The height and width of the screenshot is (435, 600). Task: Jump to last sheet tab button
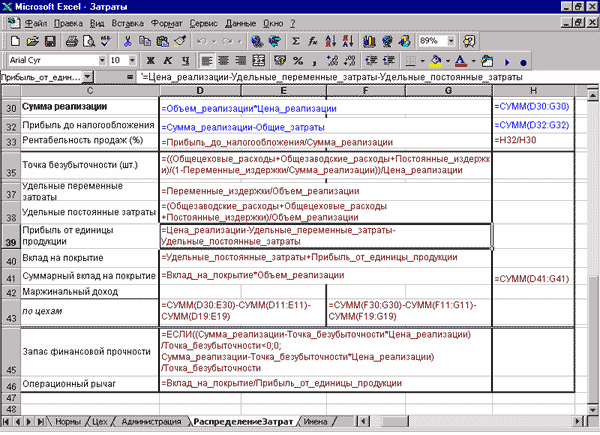click(x=40, y=422)
